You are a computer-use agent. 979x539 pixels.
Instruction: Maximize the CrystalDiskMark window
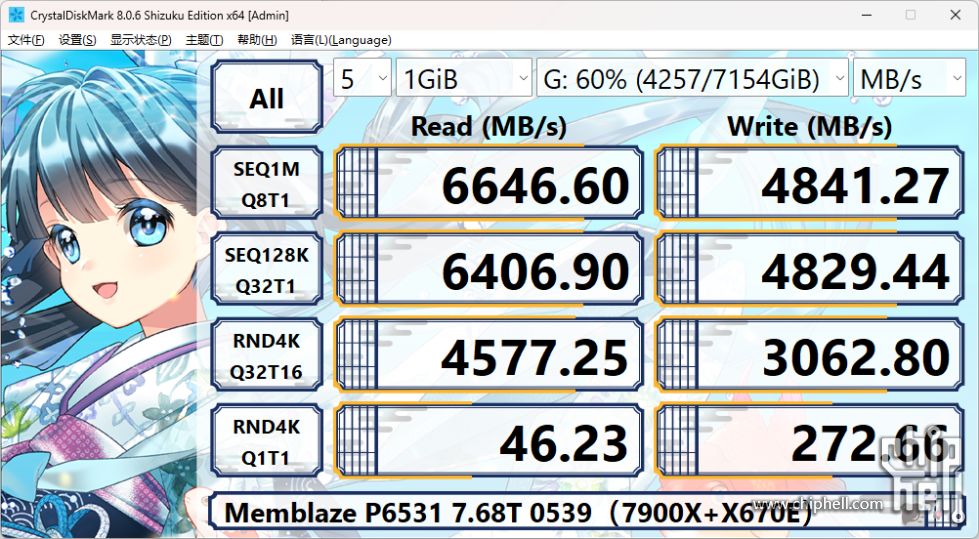pyautogui.click(x=911, y=15)
